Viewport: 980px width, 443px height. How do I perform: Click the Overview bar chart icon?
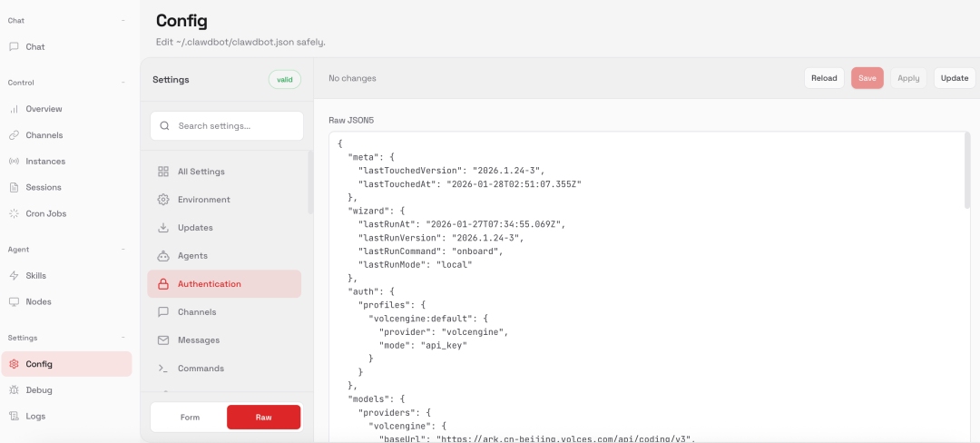click(x=14, y=109)
